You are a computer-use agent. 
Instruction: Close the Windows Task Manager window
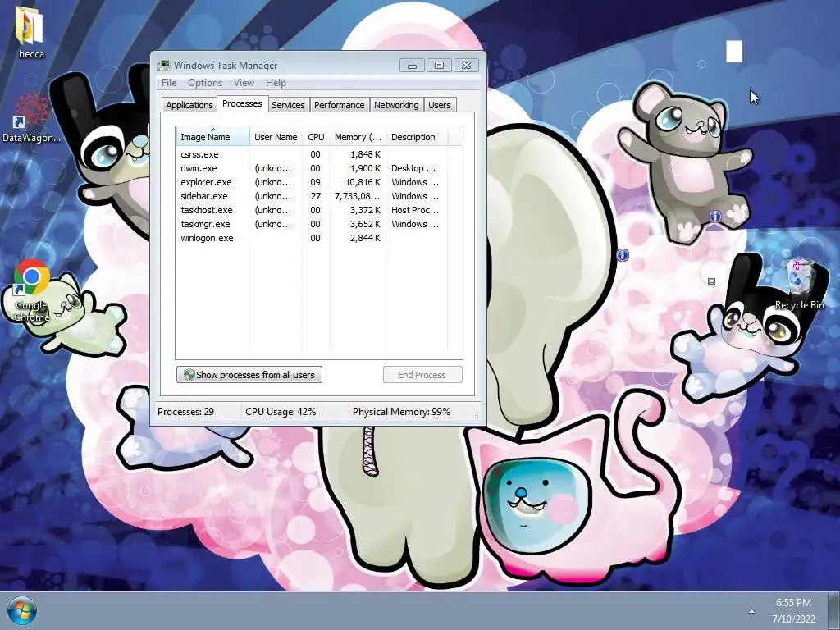pyautogui.click(x=466, y=66)
